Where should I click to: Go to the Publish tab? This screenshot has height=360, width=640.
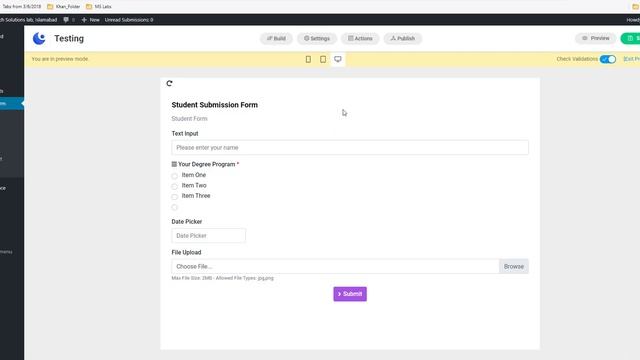(403, 38)
